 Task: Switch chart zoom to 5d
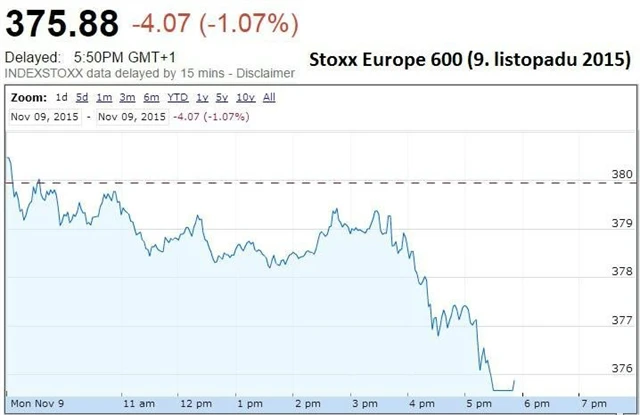pyautogui.click(x=81, y=98)
